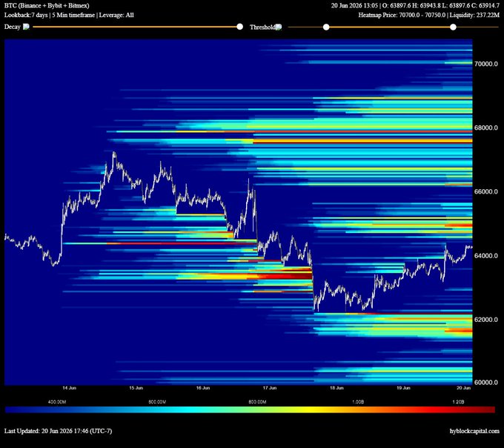Click the '18 Jun' date axis label
Viewport: 504px width, 448px height.
tap(336, 388)
